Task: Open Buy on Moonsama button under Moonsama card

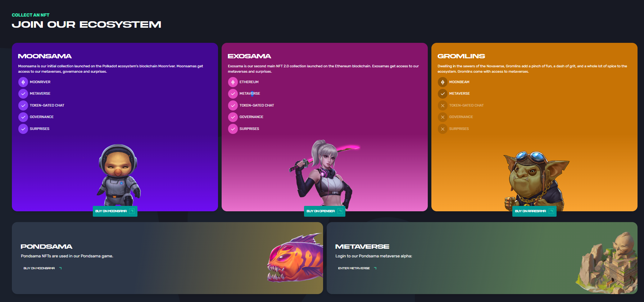Action: pos(115,211)
